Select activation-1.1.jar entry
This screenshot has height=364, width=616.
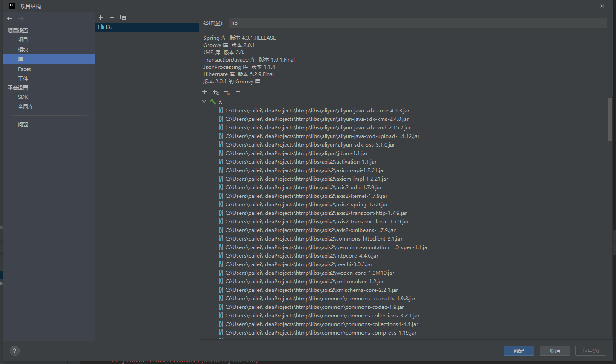coord(301,161)
